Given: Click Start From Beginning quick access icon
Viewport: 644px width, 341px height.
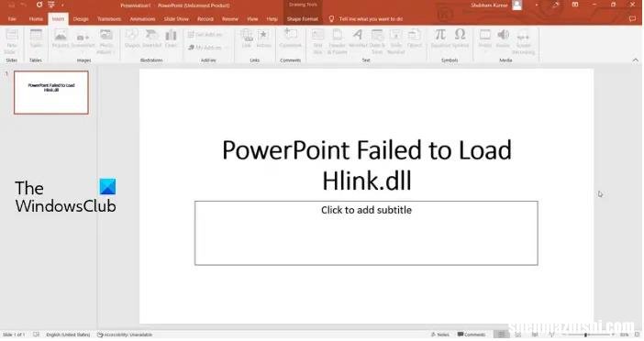Looking at the screenshot, I should pos(51,5).
